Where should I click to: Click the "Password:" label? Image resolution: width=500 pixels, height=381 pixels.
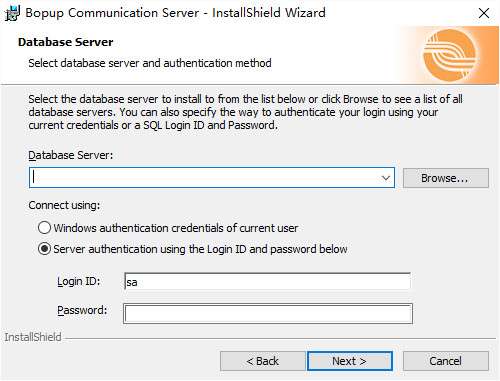(x=82, y=310)
